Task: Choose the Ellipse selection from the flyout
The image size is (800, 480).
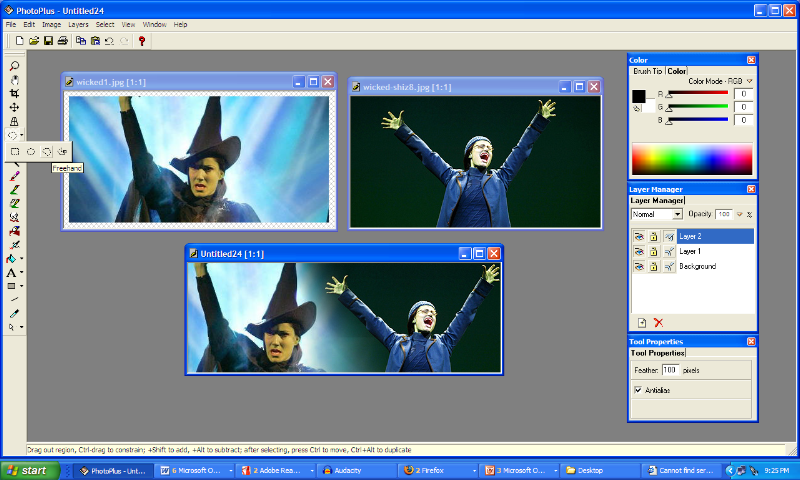Action: (31, 151)
